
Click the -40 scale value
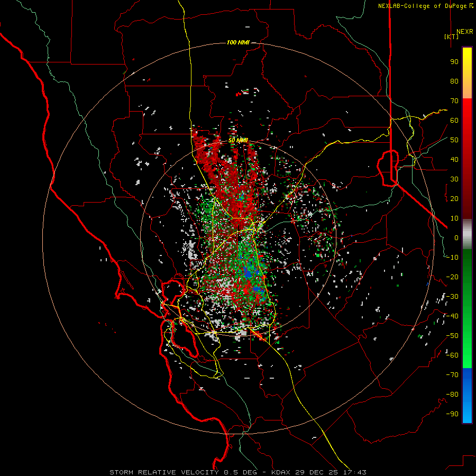pyautogui.click(x=452, y=316)
